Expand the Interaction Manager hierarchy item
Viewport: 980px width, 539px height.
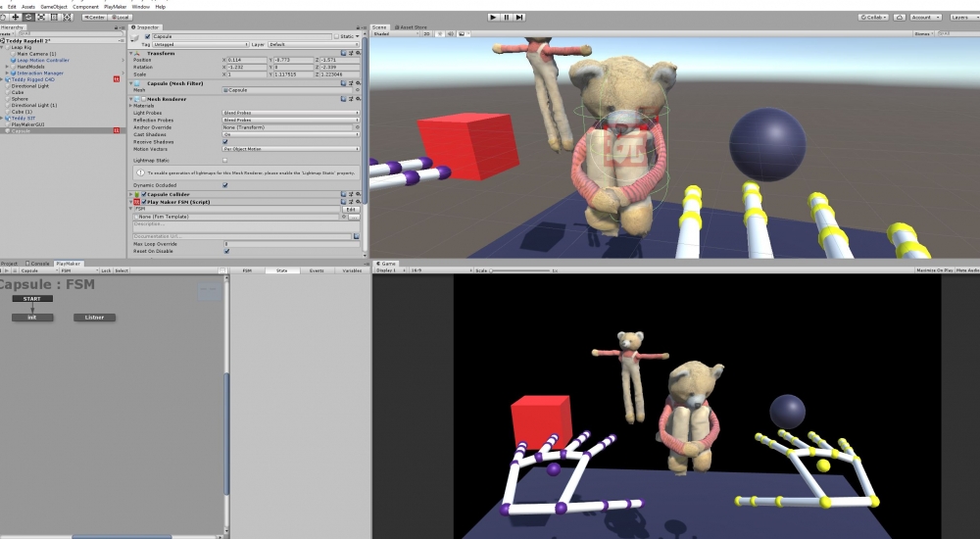(7, 73)
